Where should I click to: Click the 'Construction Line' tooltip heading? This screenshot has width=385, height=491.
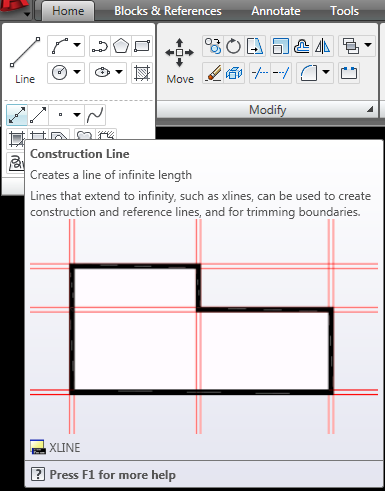pyautogui.click(x=80, y=154)
